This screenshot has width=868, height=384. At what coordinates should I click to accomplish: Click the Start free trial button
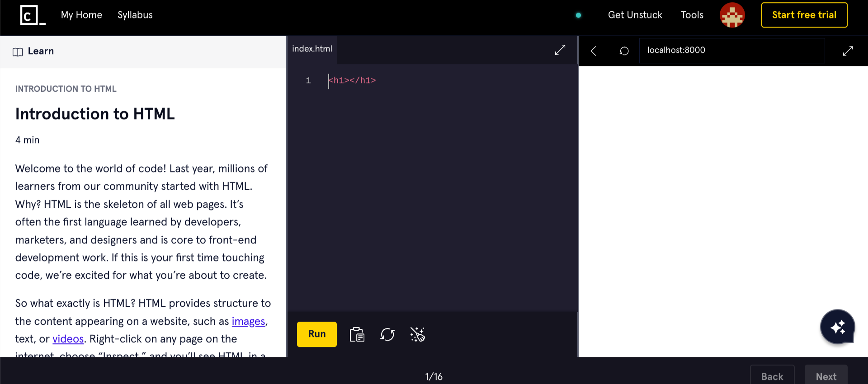click(x=804, y=15)
